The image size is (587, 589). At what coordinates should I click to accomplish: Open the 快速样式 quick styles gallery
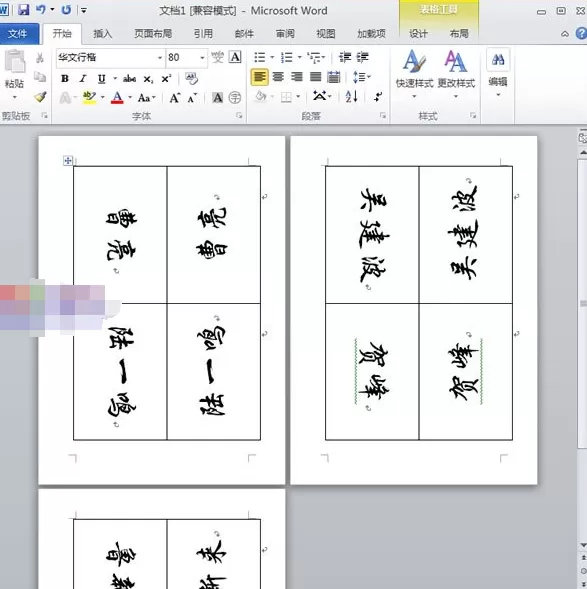click(x=414, y=74)
